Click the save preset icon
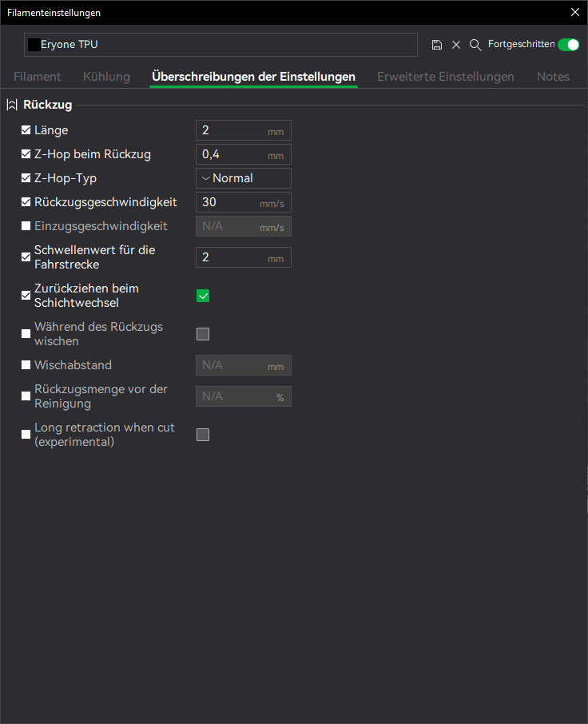Image resolution: width=588 pixels, height=724 pixels. click(437, 45)
